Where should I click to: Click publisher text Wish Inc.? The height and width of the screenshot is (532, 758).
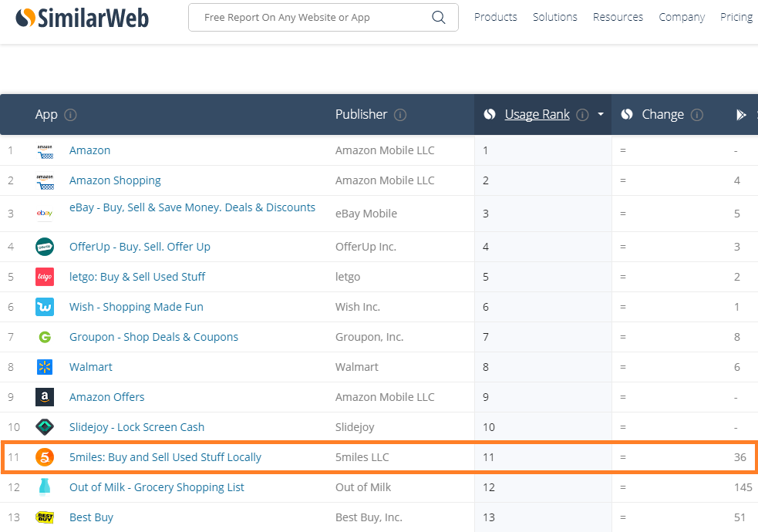[358, 307]
